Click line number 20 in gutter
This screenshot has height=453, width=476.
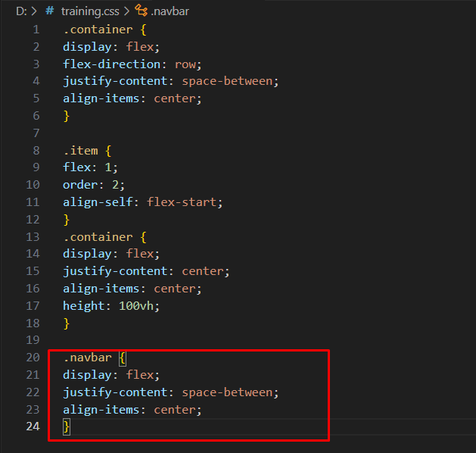pyautogui.click(x=33, y=358)
